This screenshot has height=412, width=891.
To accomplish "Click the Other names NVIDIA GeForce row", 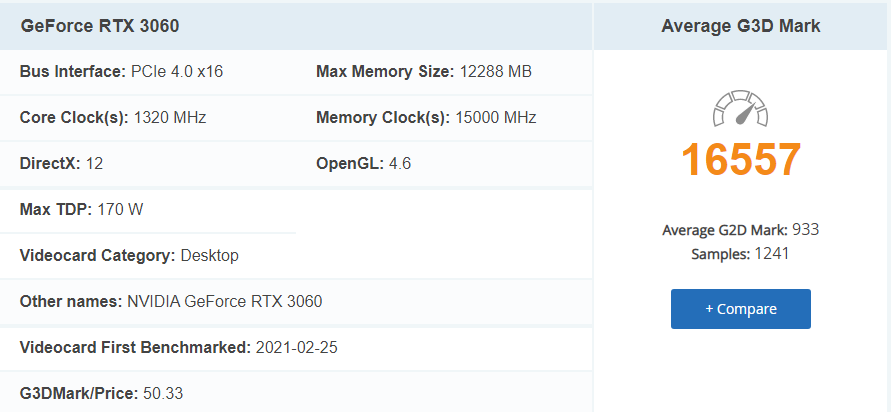I will coord(296,302).
